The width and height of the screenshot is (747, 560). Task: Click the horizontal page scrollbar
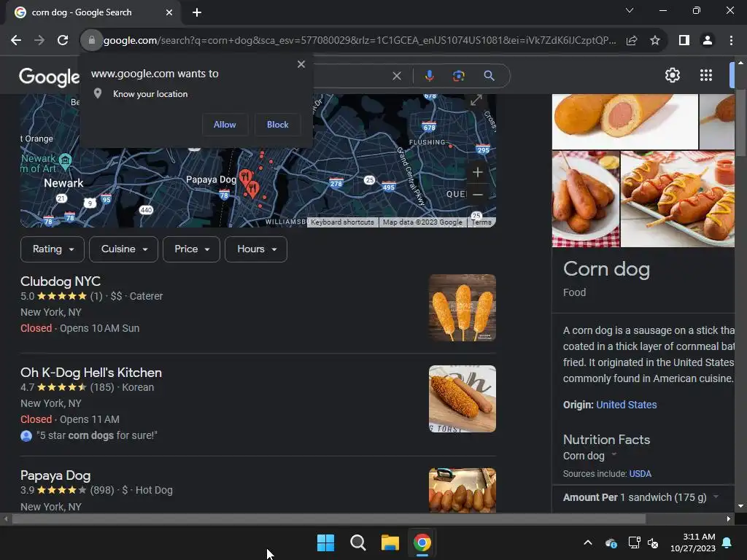(329, 518)
